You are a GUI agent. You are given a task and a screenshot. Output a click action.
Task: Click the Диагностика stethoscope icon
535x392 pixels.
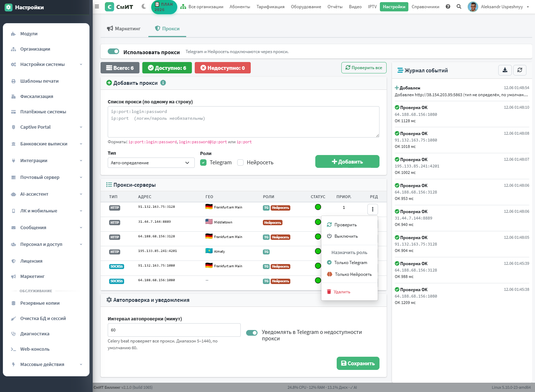(x=14, y=334)
